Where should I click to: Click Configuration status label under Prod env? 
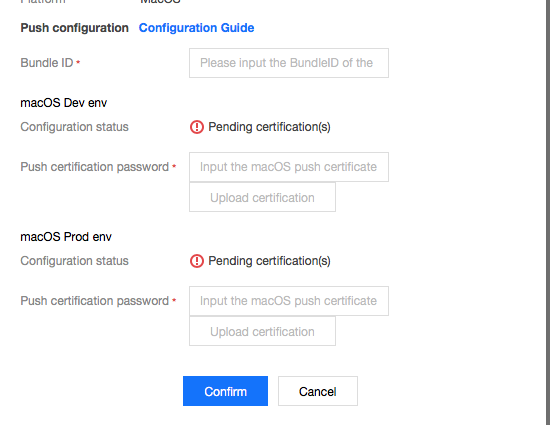74,261
